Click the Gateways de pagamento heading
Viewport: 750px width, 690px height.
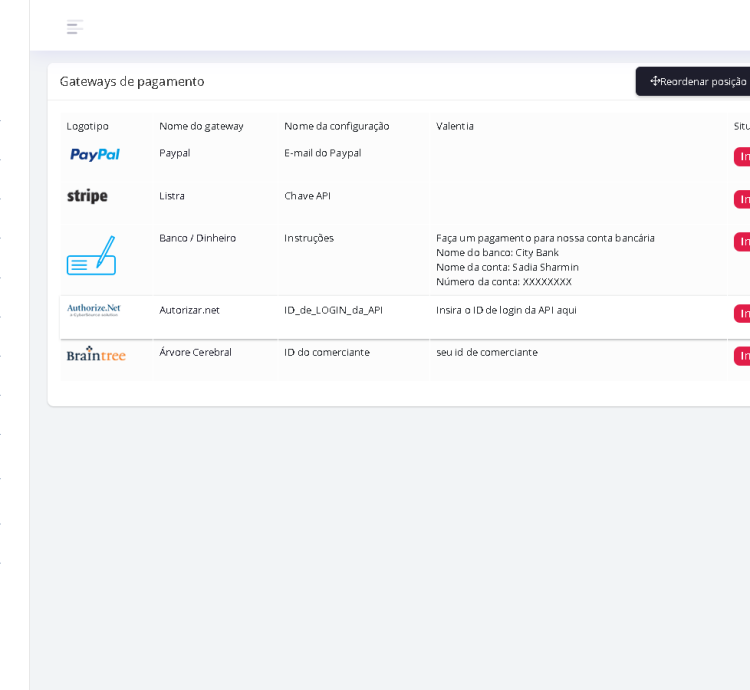tap(132, 82)
